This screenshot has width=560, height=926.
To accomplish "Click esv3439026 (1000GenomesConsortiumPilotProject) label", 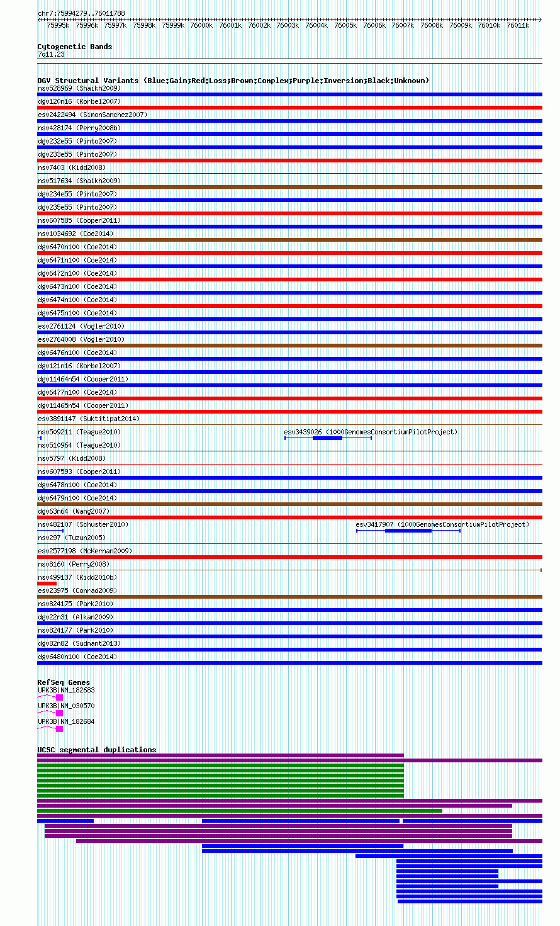I will coord(371,432).
